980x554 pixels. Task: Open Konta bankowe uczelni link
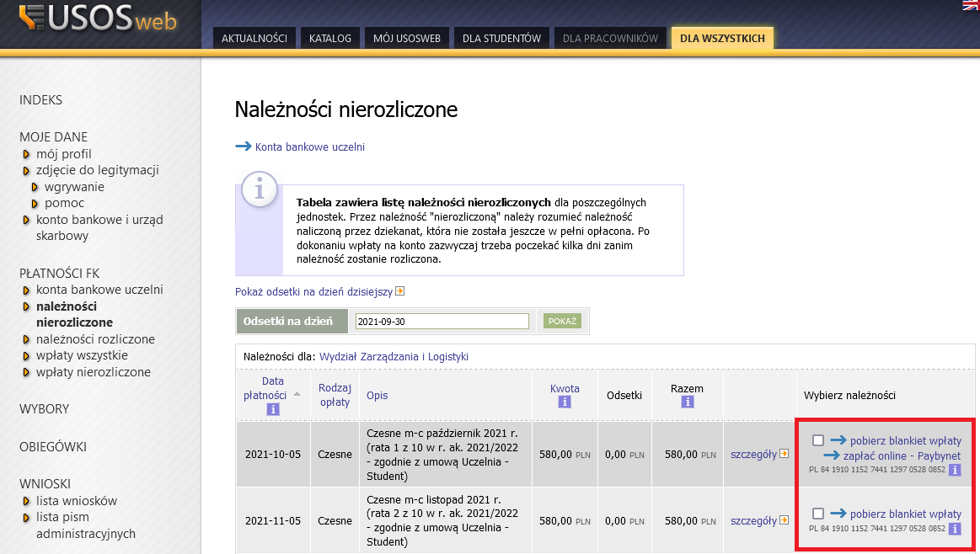(x=310, y=146)
